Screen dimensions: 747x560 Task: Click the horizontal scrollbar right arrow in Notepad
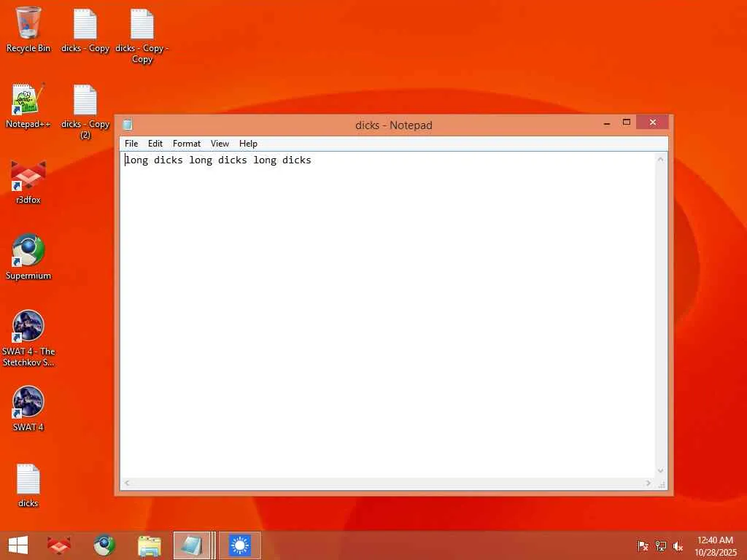(x=649, y=483)
